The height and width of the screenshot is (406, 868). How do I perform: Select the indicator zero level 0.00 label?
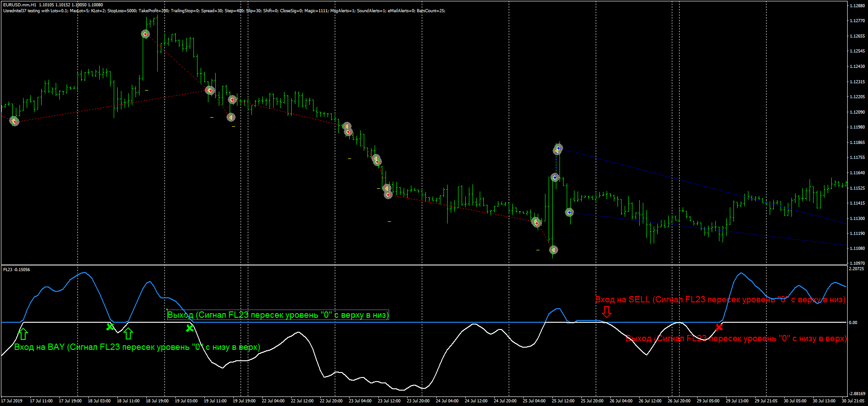click(x=853, y=323)
